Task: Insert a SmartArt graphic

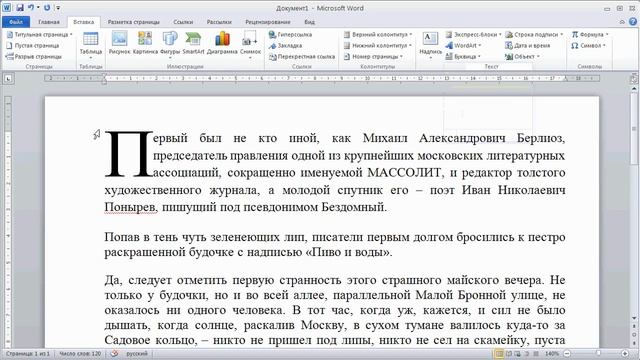Action: coord(193,43)
